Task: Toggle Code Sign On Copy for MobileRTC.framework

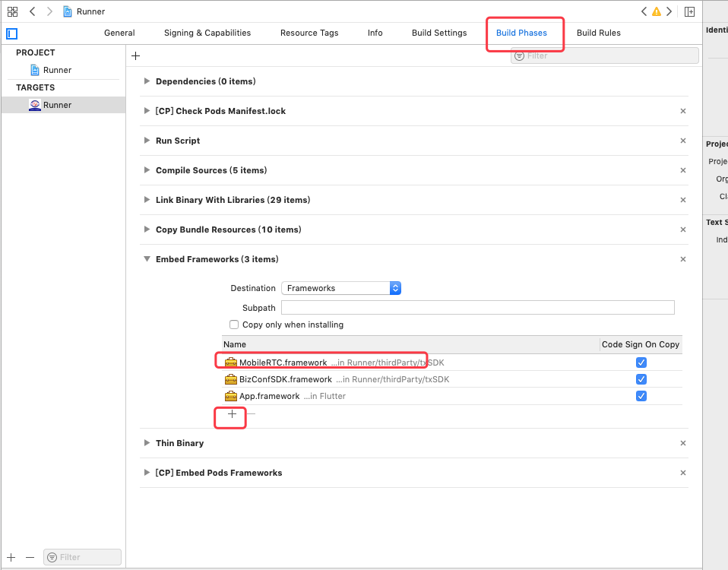Action: click(x=641, y=363)
